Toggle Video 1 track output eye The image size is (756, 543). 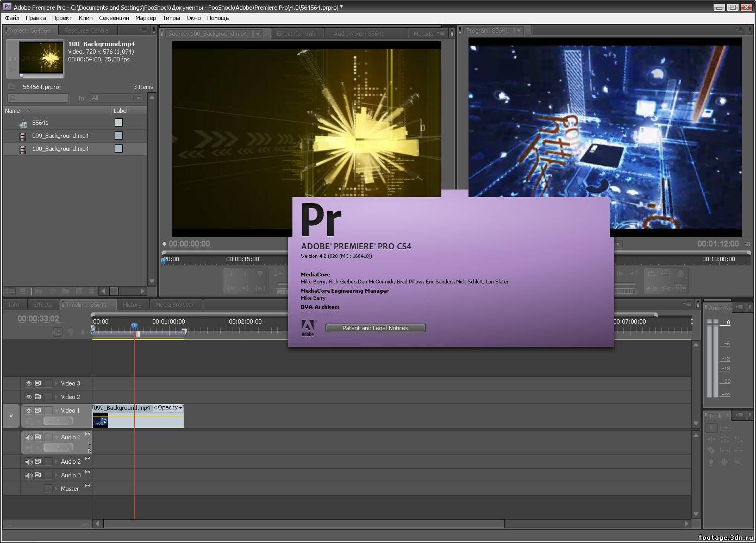click(x=28, y=410)
